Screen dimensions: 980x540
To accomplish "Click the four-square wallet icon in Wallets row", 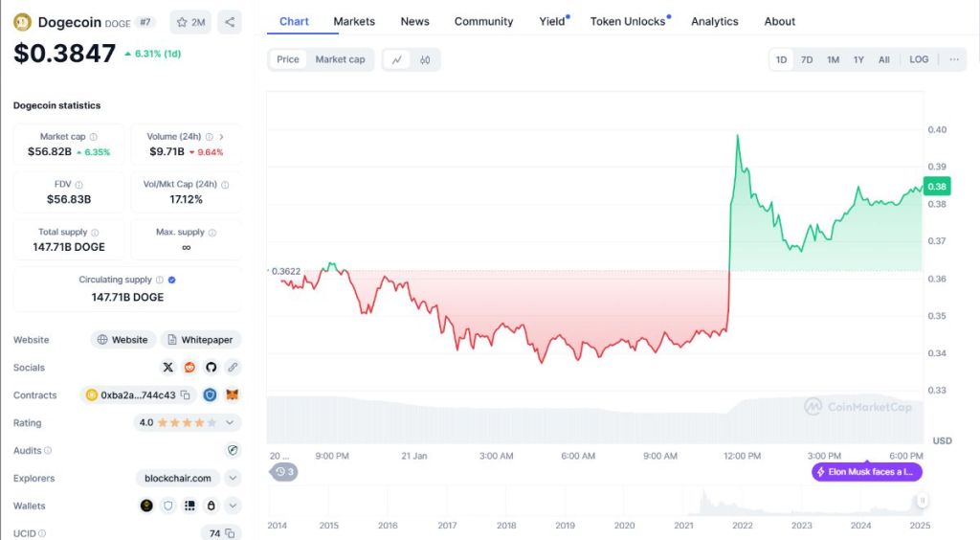I will coord(189,506).
